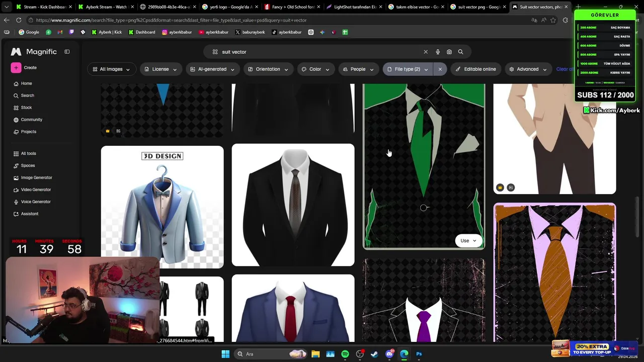Viewport: 644px width, 362px height.
Task: Open the Google bookmark
Action: [29, 32]
